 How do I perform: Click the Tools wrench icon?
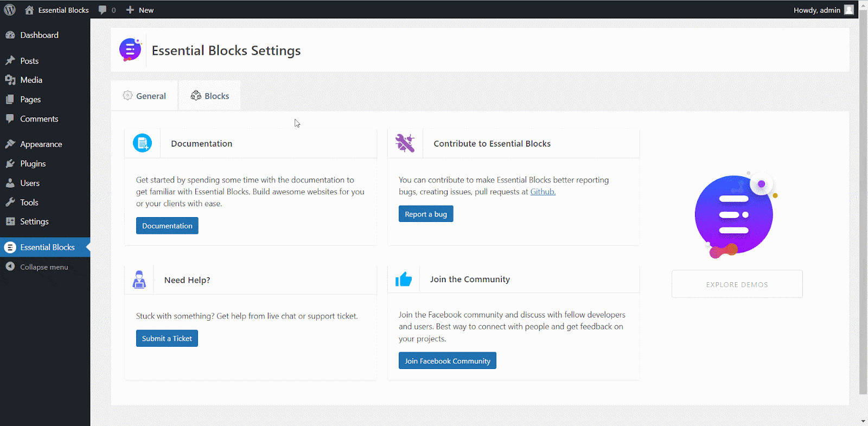tap(10, 202)
